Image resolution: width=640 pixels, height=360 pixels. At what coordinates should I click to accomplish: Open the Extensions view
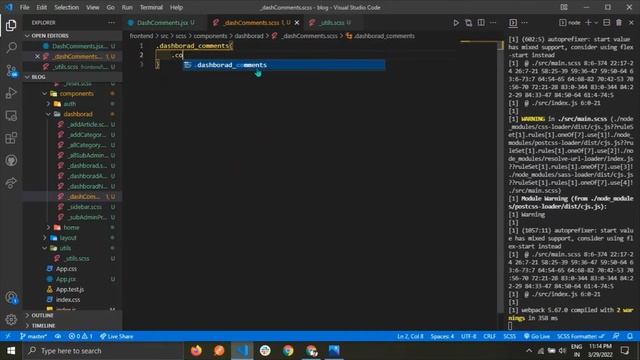11,138
